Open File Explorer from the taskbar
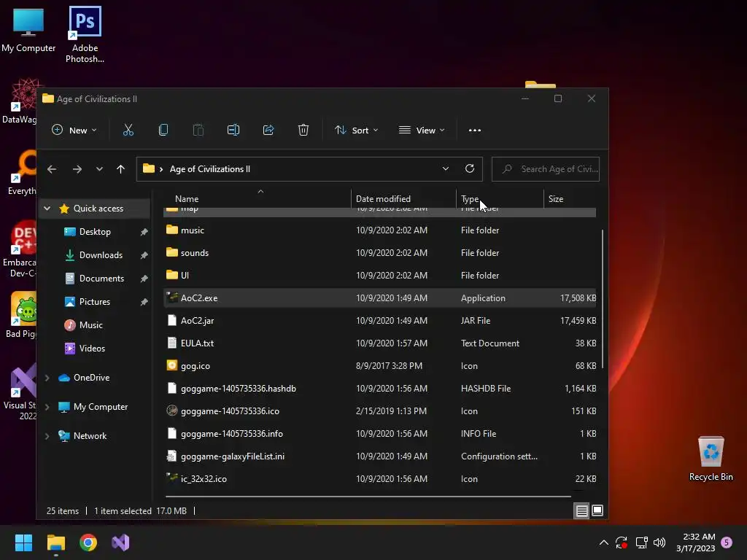 (55, 542)
